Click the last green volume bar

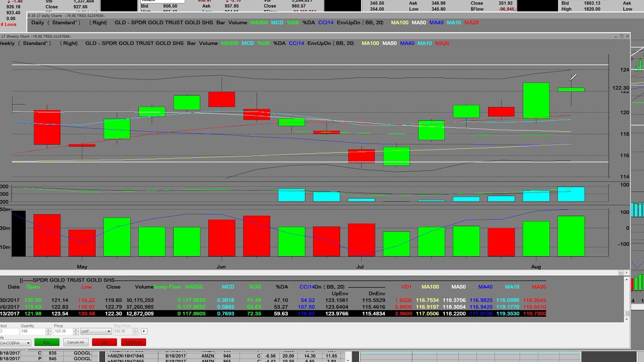point(571,236)
